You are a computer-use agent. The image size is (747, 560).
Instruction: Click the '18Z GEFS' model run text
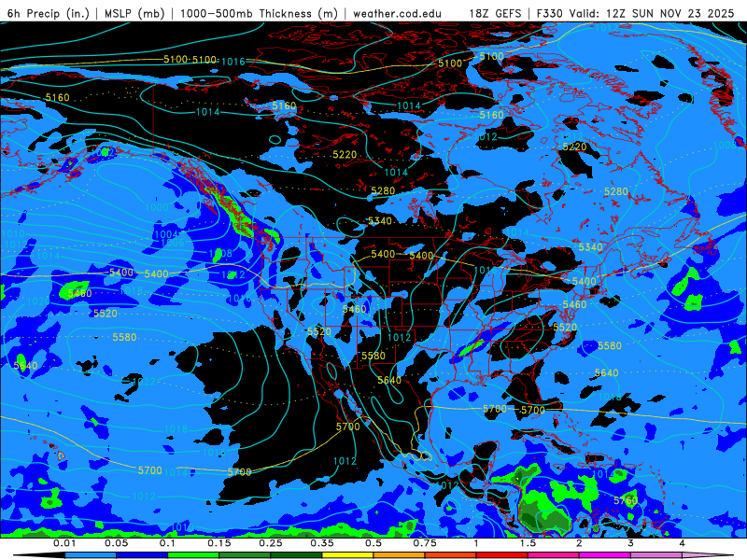pyautogui.click(x=495, y=13)
